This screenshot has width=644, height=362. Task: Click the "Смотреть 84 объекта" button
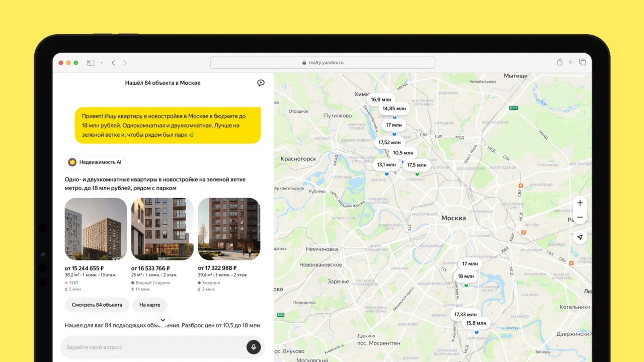[97, 305]
